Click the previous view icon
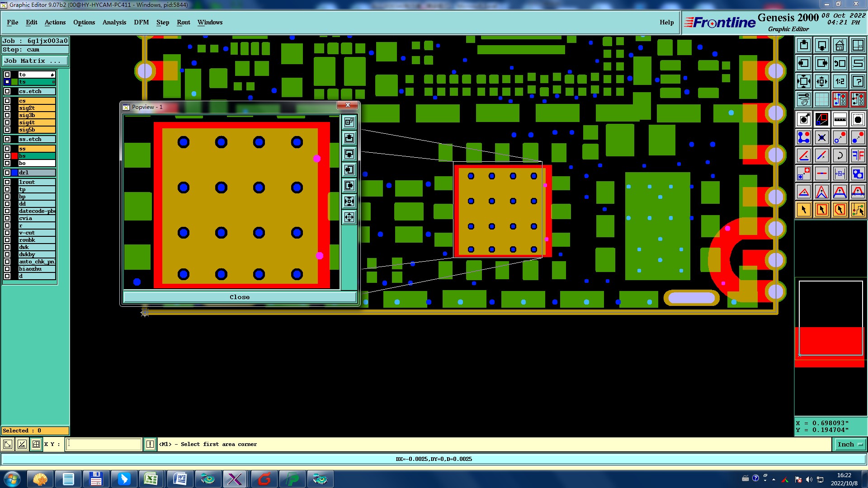Viewport: 868px width, 488px height. click(840, 63)
